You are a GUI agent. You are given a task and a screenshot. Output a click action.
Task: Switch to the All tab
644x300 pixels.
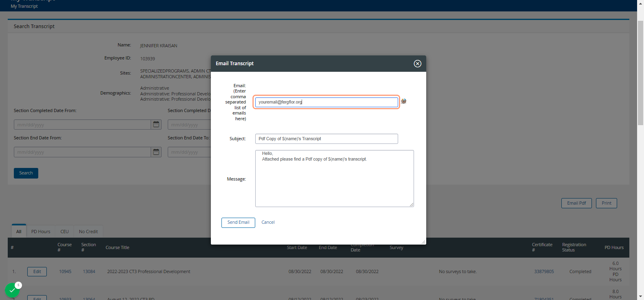(x=19, y=231)
